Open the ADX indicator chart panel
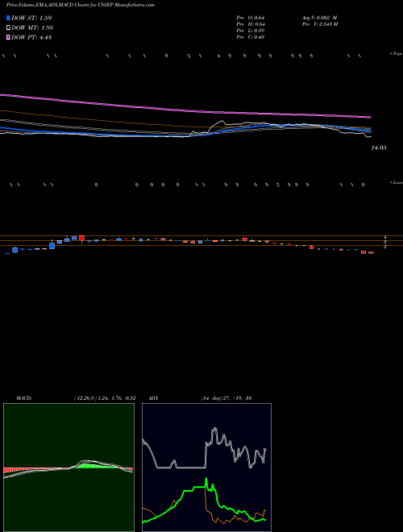The width and height of the screenshot is (403, 532). [206, 468]
